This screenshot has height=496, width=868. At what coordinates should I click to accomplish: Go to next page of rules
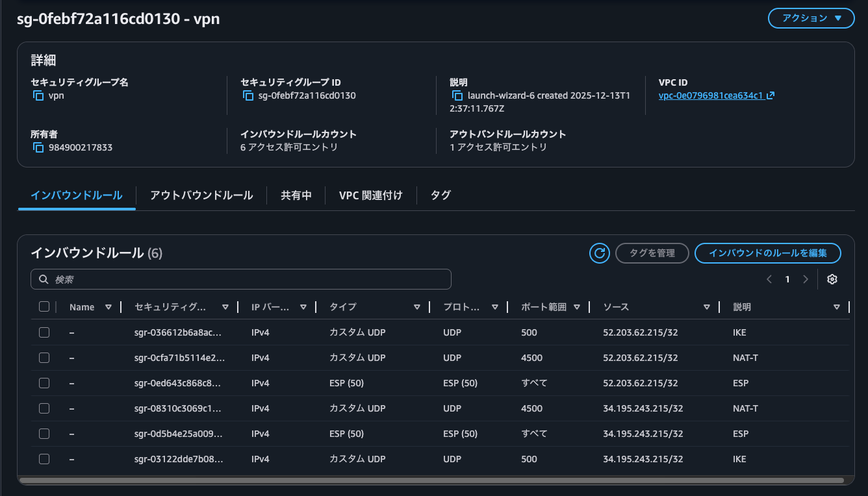pyautogui.click(x=806, y=279)
